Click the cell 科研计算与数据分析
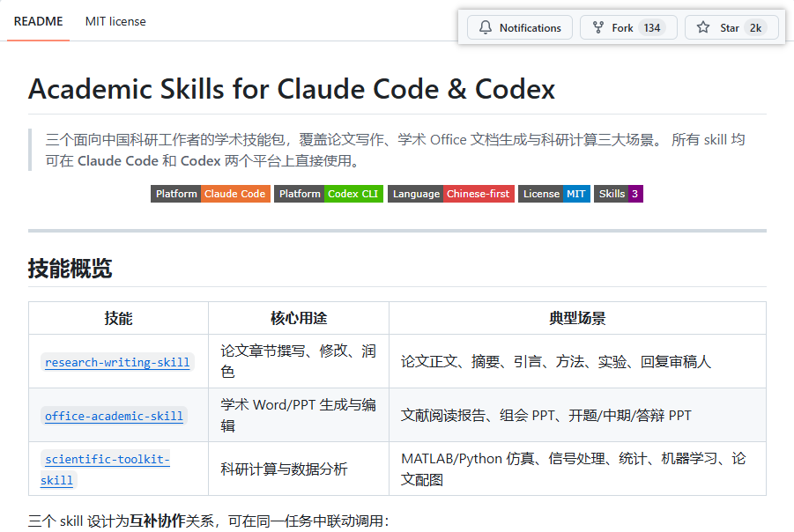Screen dimensions: 794x532 click(x=299, y=469)
